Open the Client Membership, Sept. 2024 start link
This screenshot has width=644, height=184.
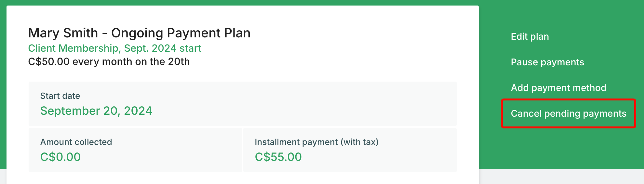(114, 48)
